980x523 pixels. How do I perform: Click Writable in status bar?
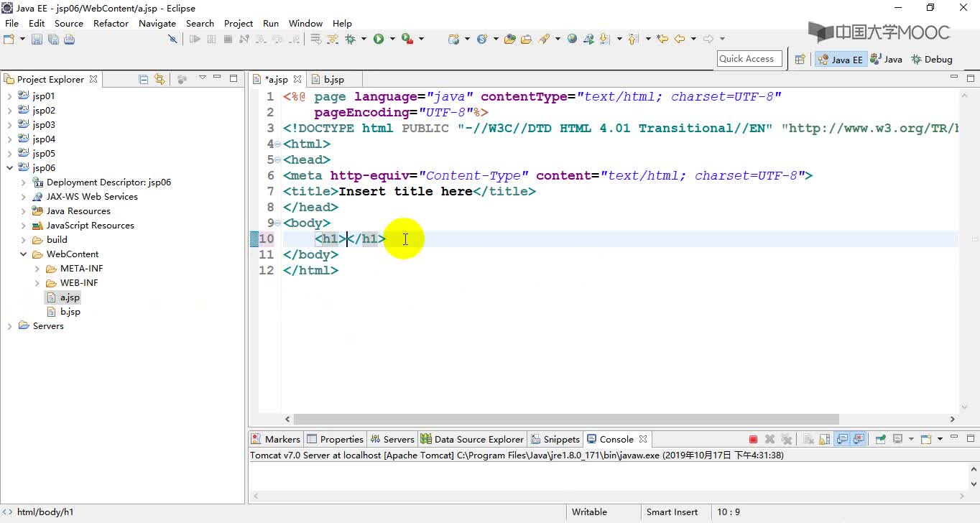[x=589, y=512]
